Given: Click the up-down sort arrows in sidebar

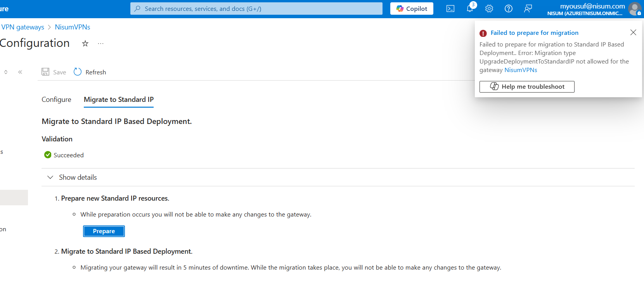Looking at the screenshot, I should [6, 72].
